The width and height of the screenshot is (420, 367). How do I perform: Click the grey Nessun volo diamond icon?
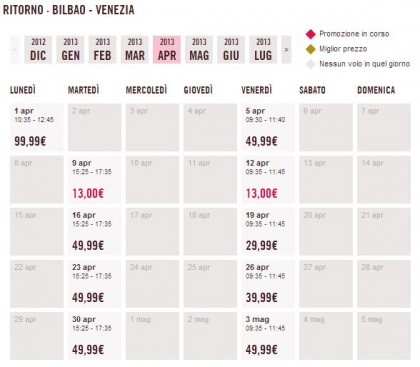click(311, 64)
